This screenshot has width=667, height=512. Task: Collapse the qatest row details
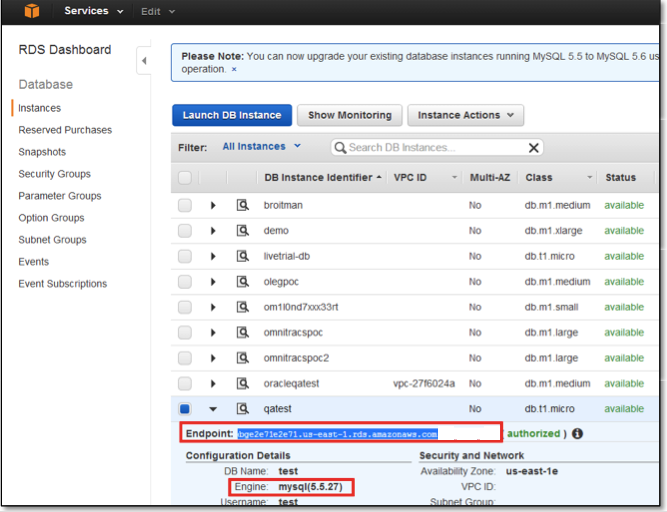[x=213, y=409]
